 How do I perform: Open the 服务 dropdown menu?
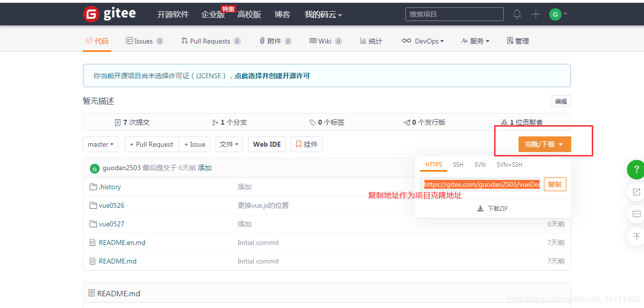475,41
